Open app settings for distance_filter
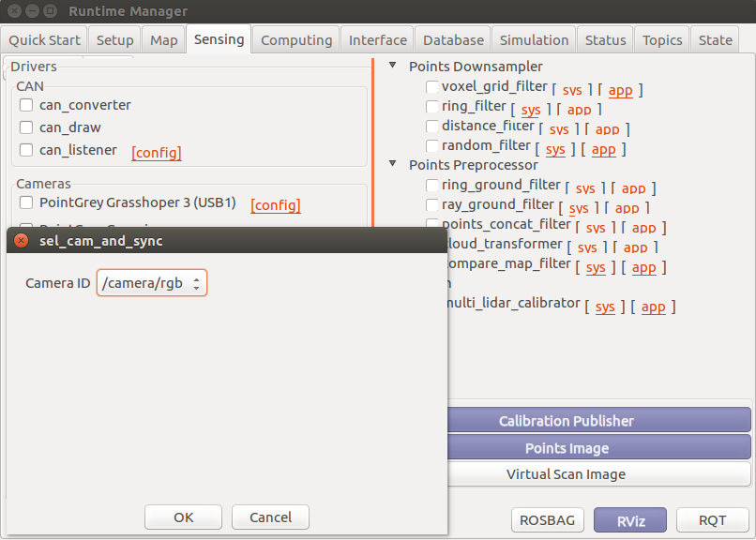Screen dimensions: 756x540 pyautogui.click(x=607, y=129)
